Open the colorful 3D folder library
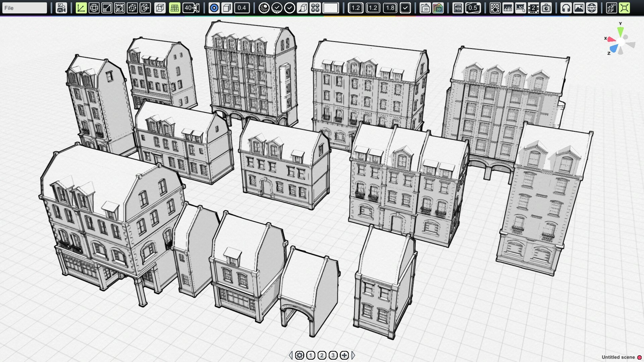The image size is (644, 362). (x=438, y=8)
